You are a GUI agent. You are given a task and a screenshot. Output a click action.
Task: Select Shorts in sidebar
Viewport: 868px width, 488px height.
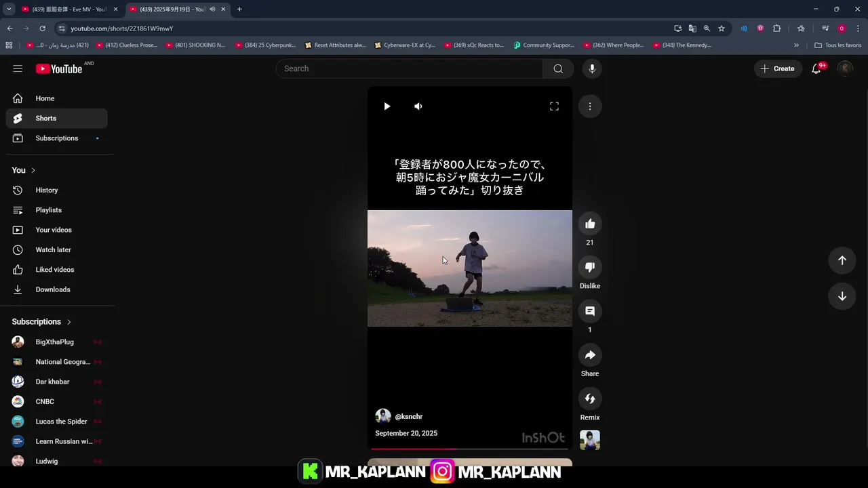coord(57,118)
